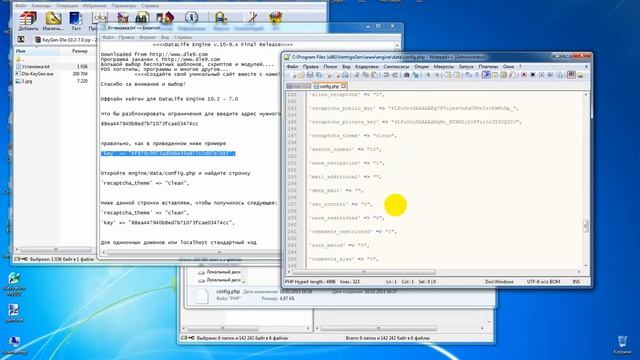Screen dimensions: 640x360
Task: Open Computer desktop icon at bottom left
Action: [14, 345]
